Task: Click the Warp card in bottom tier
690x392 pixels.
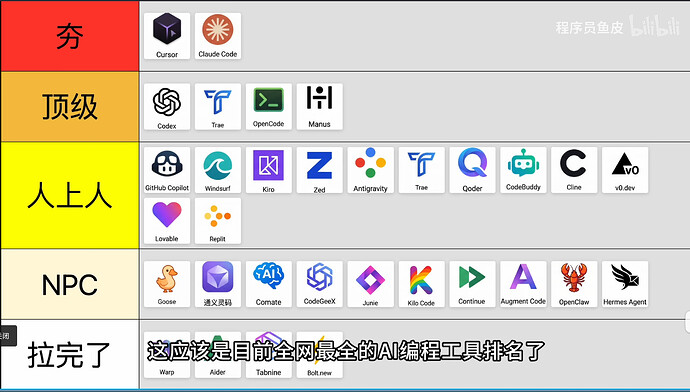Action: coord(167,355)
